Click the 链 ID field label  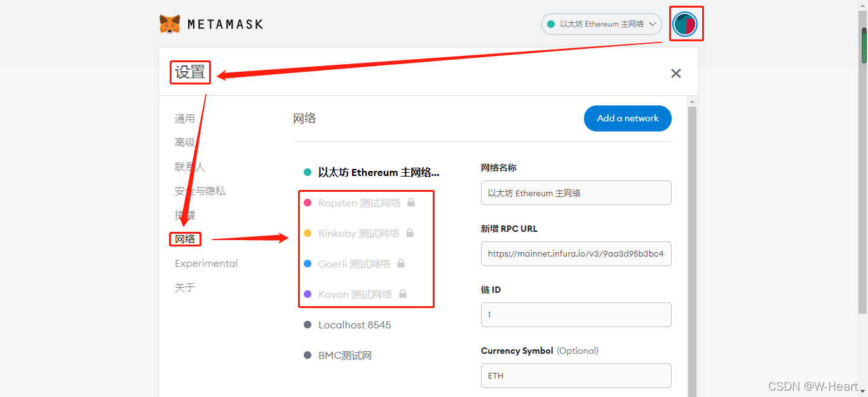tap(491, 290)
